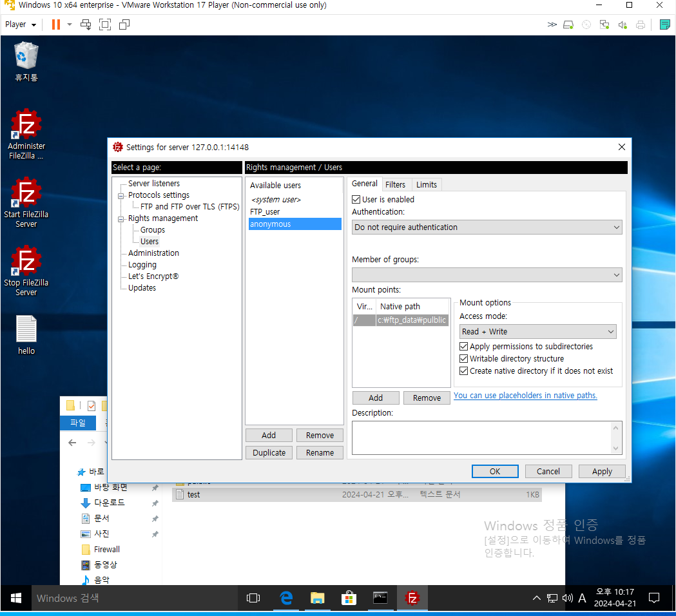Open the Access mode dropdown
The height and width of the screenshot is (616, 676).
537,331
